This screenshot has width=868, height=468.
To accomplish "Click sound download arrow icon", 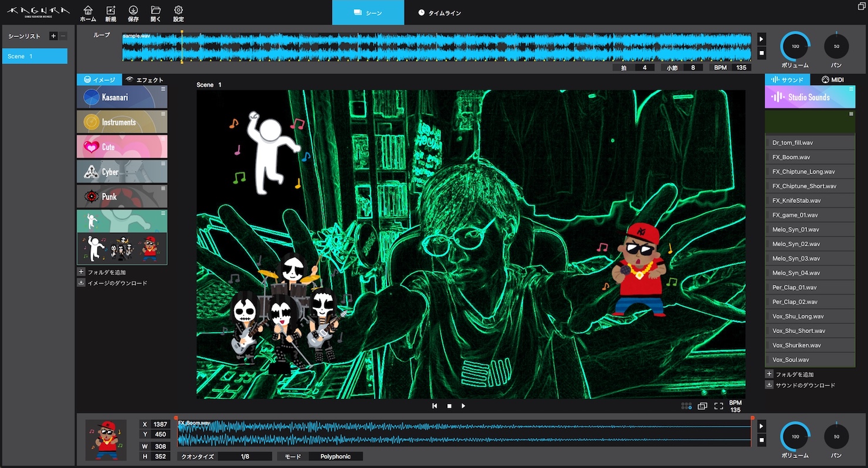I will pyautogui.click(x=769, y=385).
